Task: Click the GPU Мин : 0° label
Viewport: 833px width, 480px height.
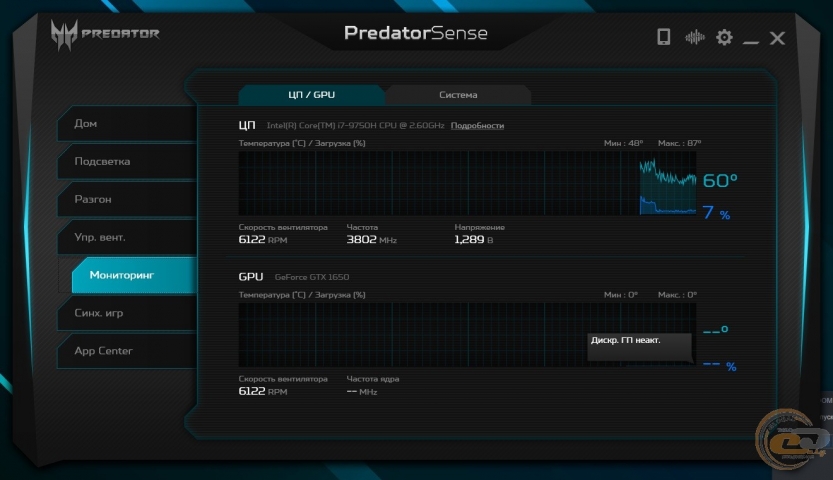Action: [x=620, y=295]
